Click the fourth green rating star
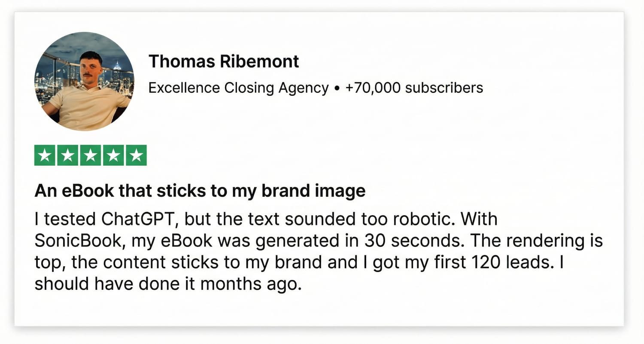 pos(113,155)
